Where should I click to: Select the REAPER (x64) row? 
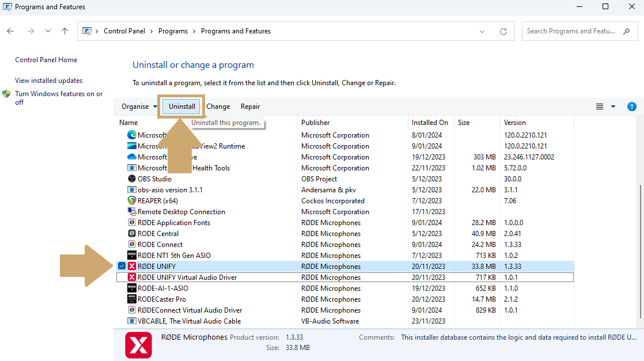click(345, 201)
